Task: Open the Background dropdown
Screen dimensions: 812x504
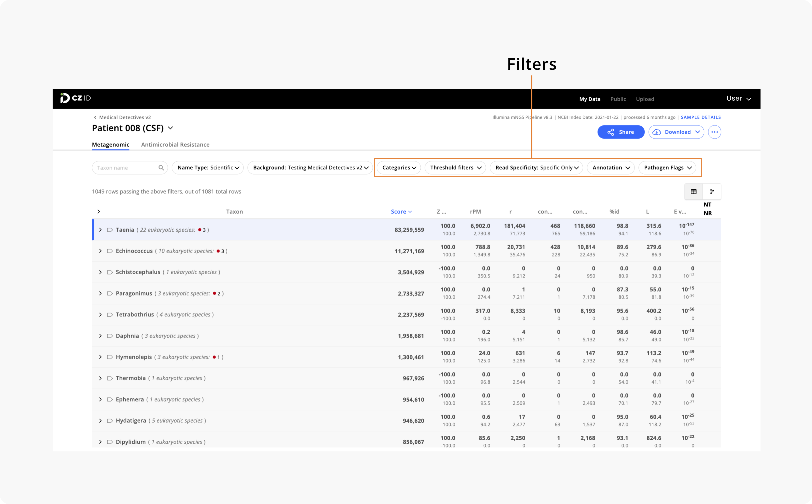Action: click(x=310, y=168)
